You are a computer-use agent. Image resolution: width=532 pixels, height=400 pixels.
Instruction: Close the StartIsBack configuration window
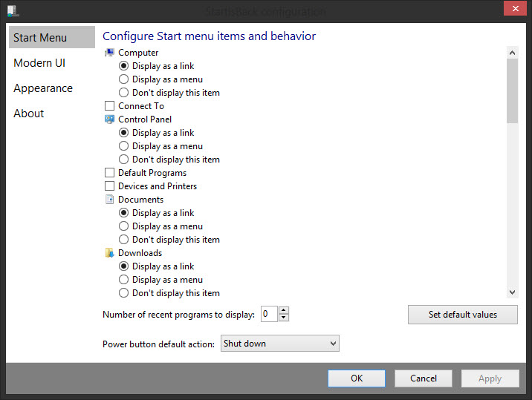click(x=515, y=8)
